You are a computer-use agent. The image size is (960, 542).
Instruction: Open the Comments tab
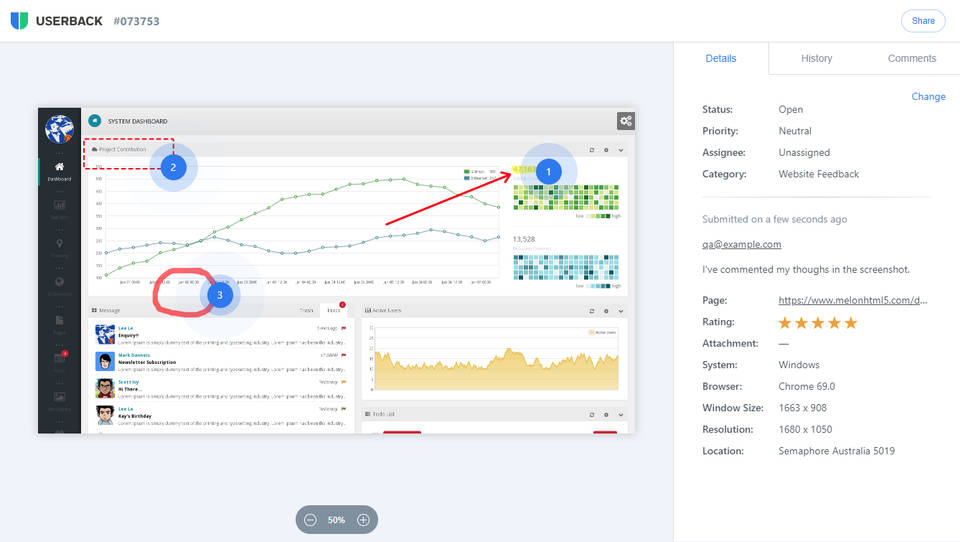point(911,59)
